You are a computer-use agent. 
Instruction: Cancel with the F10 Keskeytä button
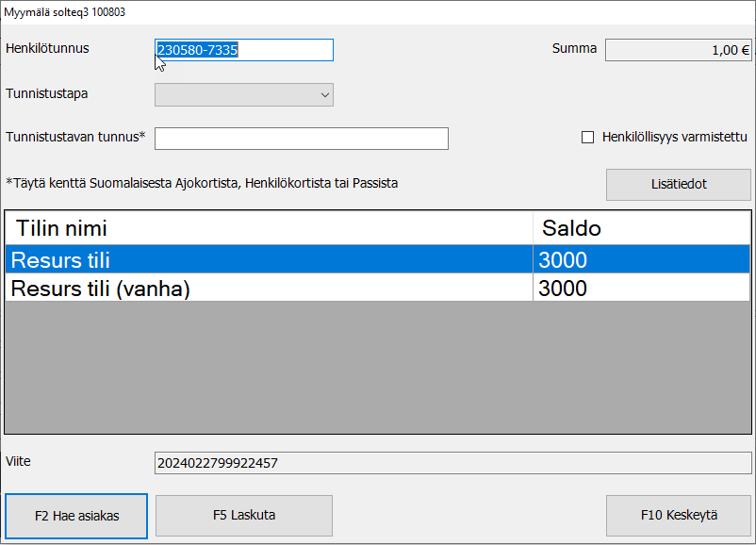(678, 516)
